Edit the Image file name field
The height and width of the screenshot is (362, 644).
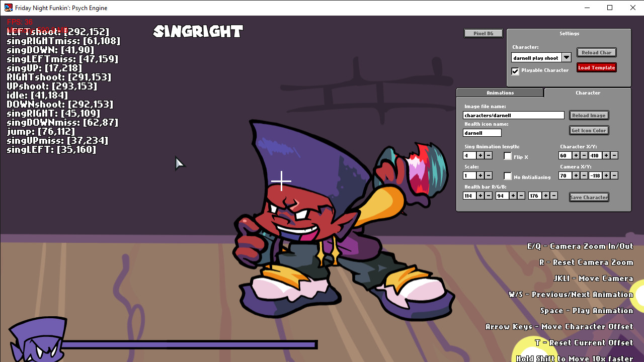pos(513,115)
